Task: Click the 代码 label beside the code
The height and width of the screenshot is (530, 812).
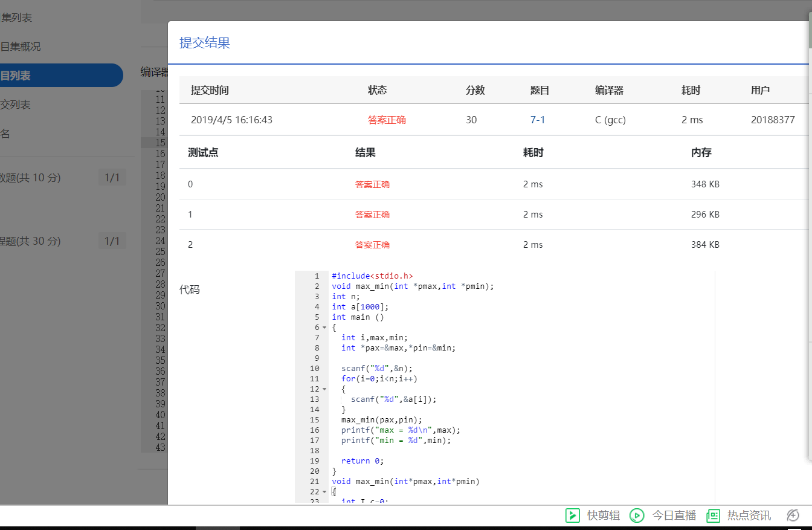Action: click(x=189, y=289)
